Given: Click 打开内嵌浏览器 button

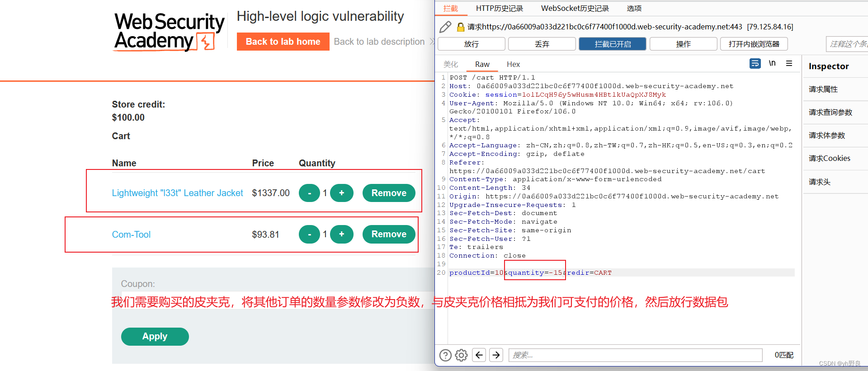Looking at the screenshot, I should (x=754, y=44).
